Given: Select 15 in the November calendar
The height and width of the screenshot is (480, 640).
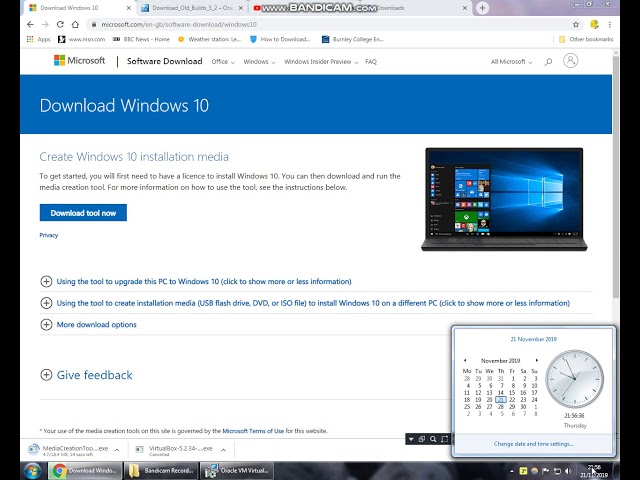Looking at the screenshot, I should (512, 393).
